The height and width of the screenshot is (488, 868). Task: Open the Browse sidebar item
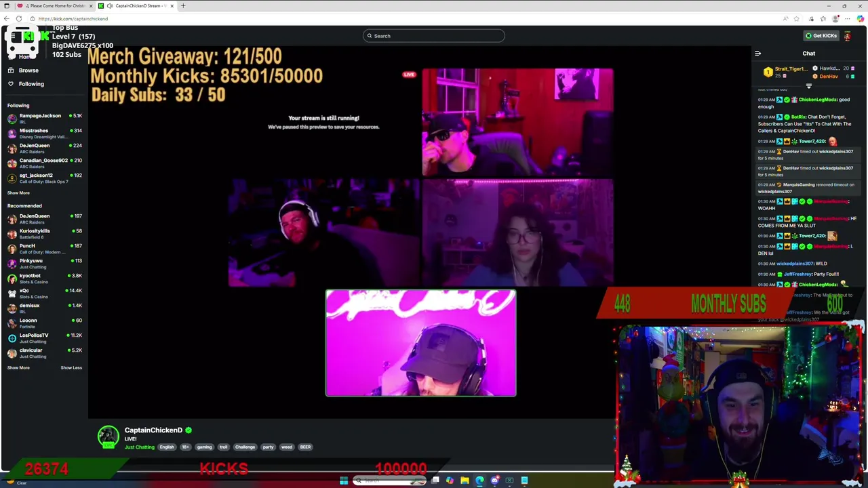click(x=28, y=70)
